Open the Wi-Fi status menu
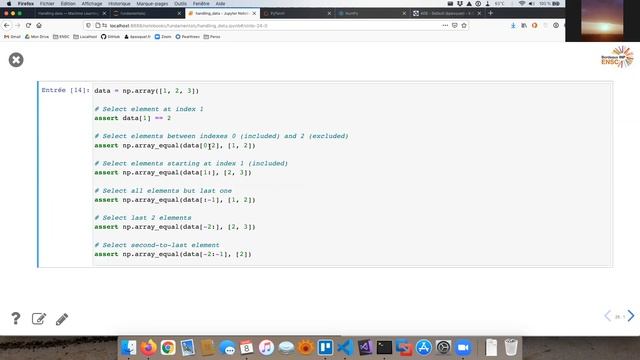 [522, 4]
